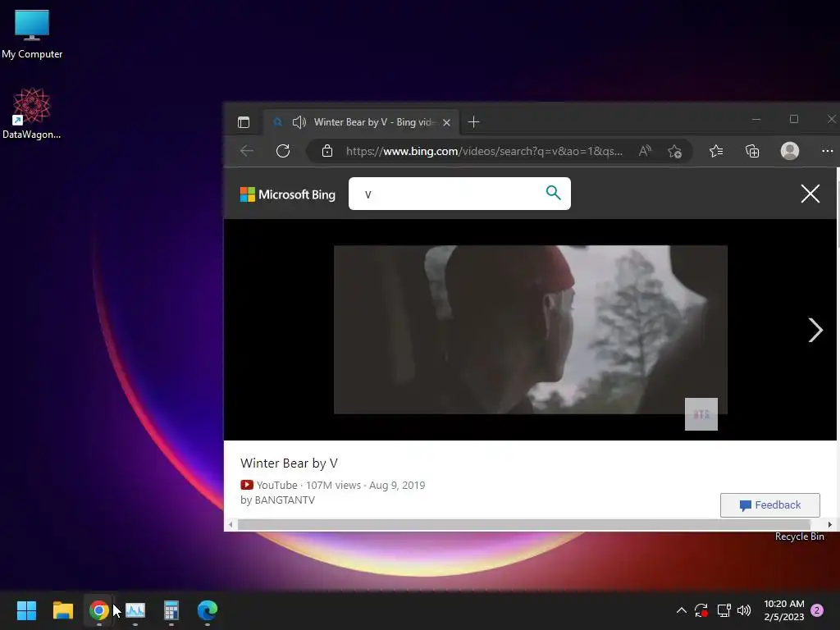View site information lock icon

326,151
